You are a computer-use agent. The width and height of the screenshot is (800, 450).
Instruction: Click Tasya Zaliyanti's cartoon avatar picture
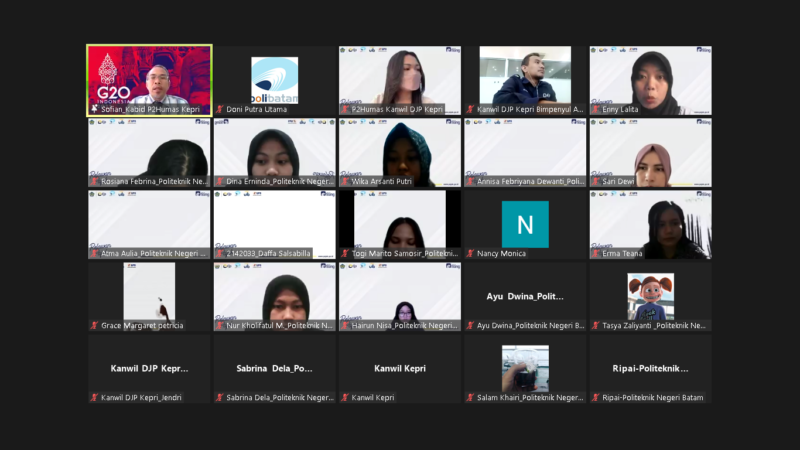click(x=650, y=296)
